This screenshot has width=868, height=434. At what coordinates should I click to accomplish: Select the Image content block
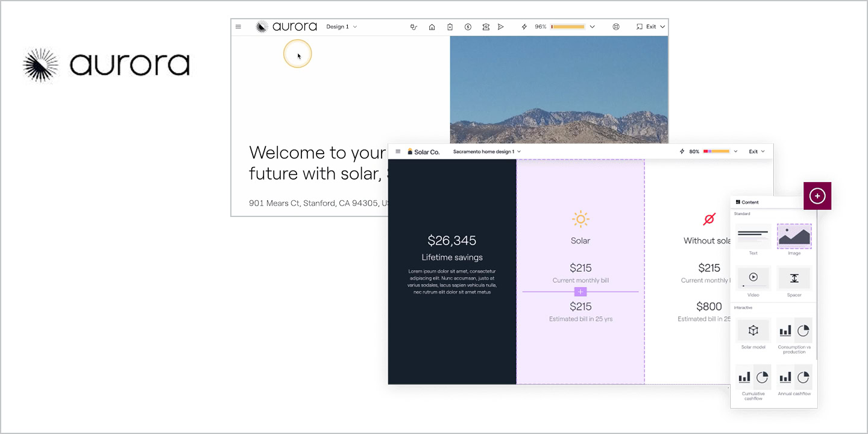click(794, 236)
